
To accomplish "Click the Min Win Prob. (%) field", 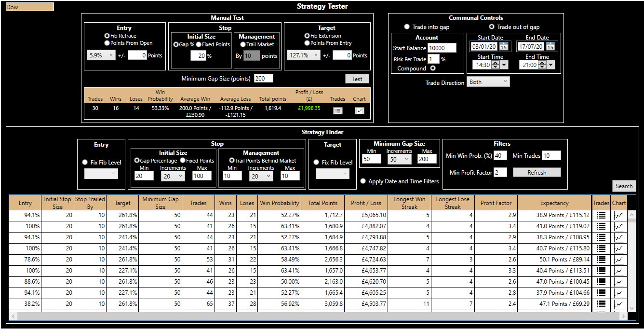I will (500, 155).
